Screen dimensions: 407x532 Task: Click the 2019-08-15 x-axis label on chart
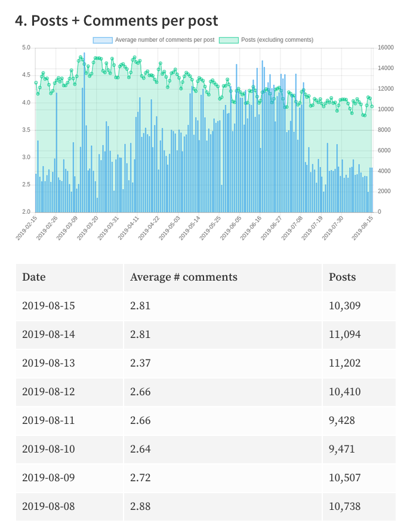(363, 228)
